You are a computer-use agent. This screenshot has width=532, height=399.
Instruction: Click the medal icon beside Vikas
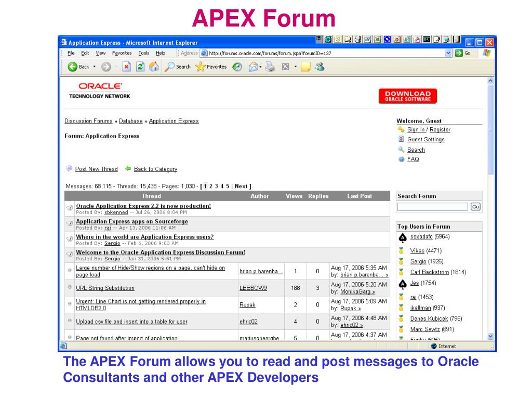tap(401, 251)
